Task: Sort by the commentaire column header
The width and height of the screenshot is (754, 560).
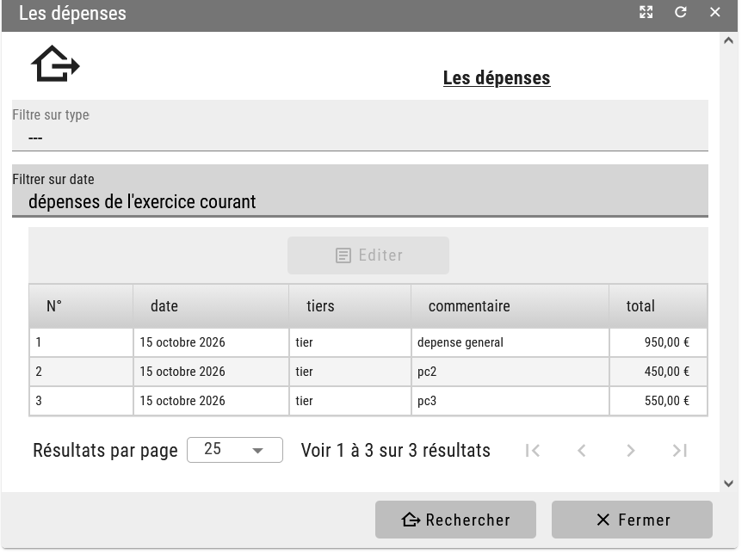Action: coord(510,306)
